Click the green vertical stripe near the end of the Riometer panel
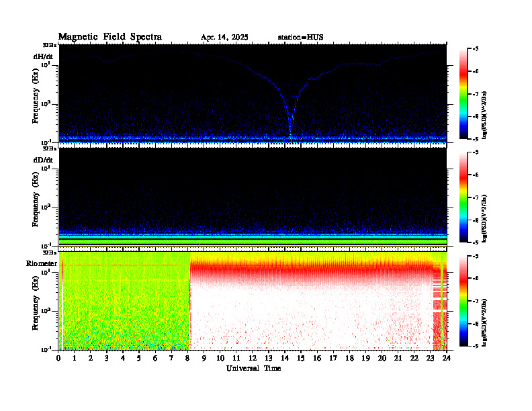Screen dimensions: 532x411 442,301
